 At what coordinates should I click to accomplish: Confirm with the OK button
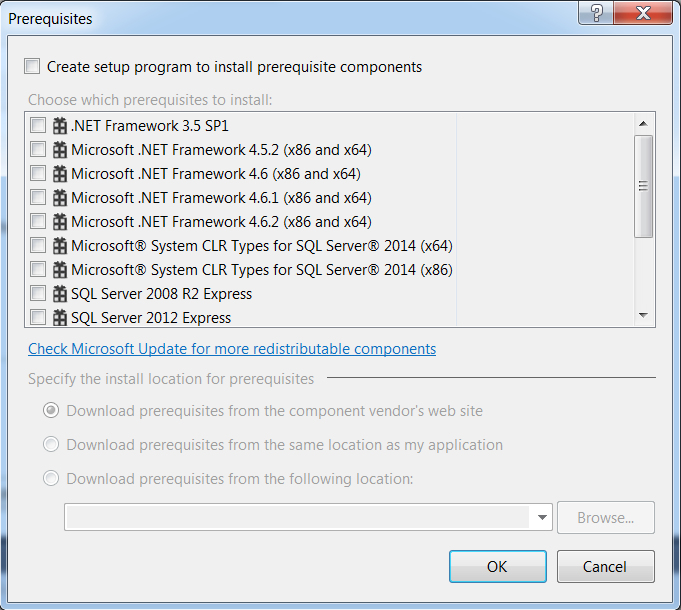(498, 567)
